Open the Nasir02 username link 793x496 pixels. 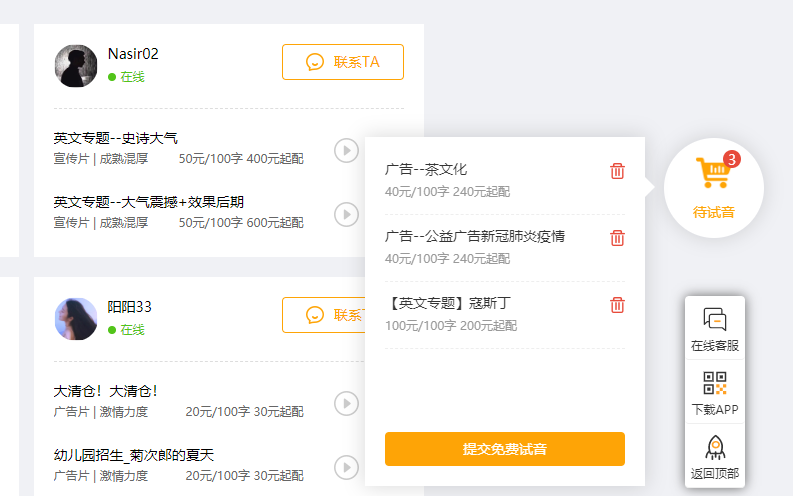point(133,54)
